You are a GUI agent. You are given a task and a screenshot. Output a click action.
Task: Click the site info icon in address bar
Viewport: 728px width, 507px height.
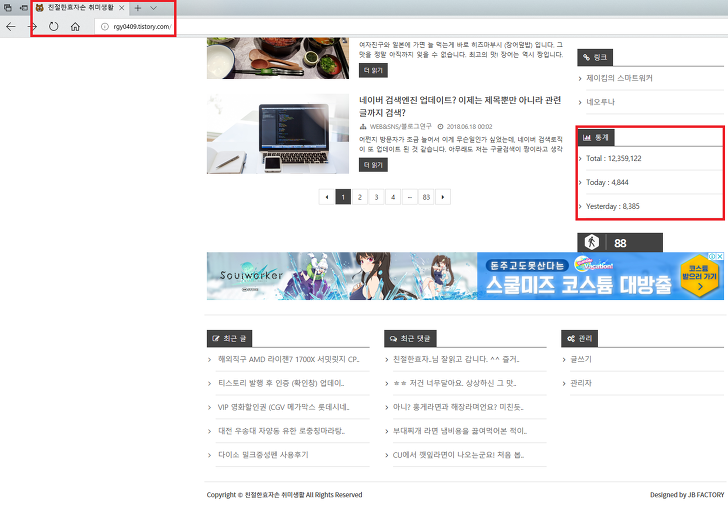(105, 26)
